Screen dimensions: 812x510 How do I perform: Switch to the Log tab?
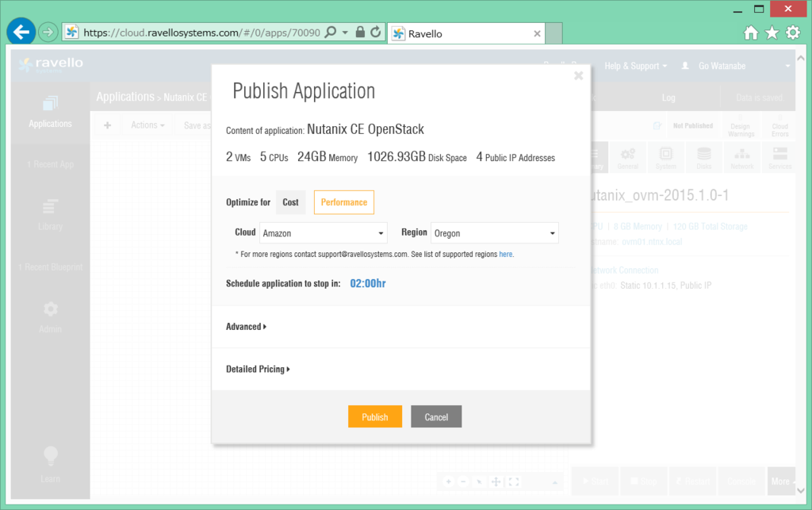[668, 98]
